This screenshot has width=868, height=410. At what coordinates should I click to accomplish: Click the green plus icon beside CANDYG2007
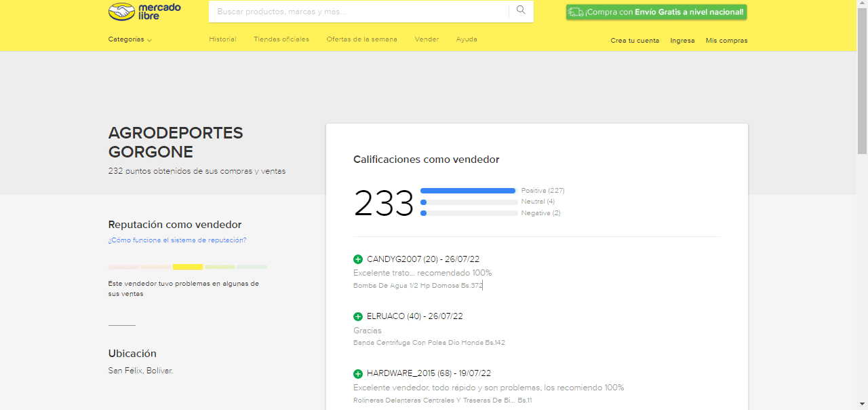pyautogui.click(x=358, y=259)
